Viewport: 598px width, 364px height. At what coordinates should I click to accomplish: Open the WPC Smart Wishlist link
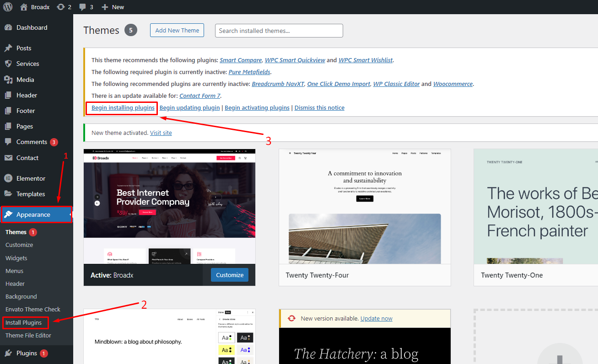pyautogui.click(x=366, y=60)
